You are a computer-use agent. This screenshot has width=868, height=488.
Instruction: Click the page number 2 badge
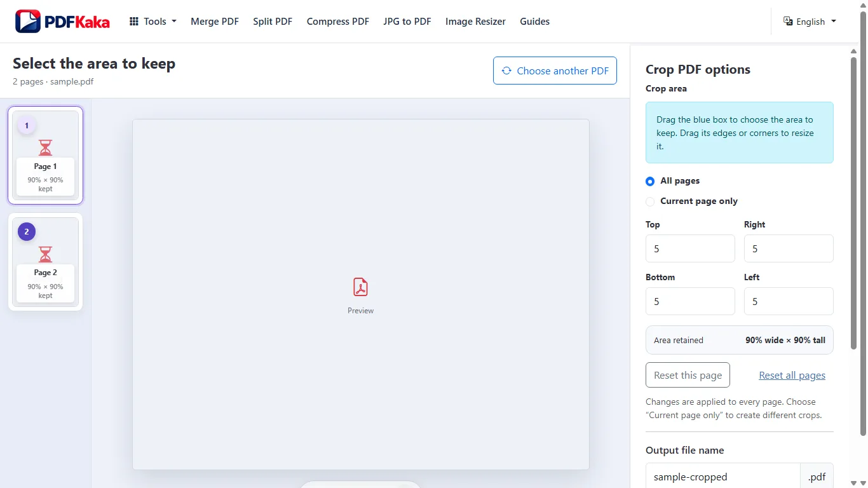click(x=27, y=232)
